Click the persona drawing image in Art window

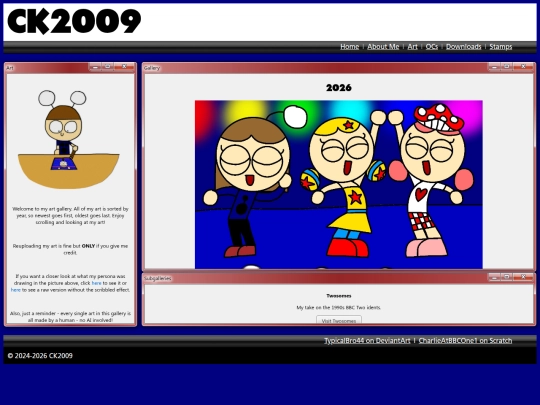click(x=69, y=139)
